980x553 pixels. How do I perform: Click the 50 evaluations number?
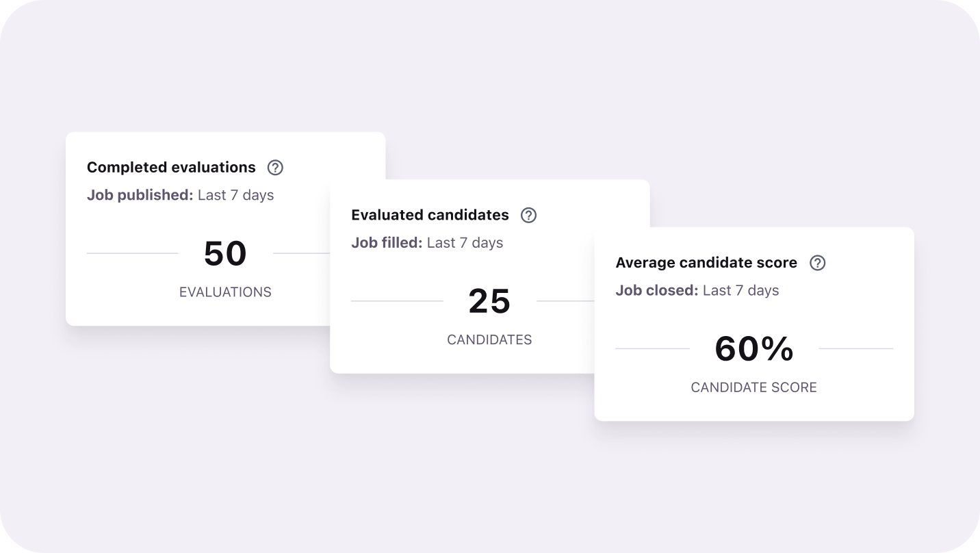(x=225, y=254)
